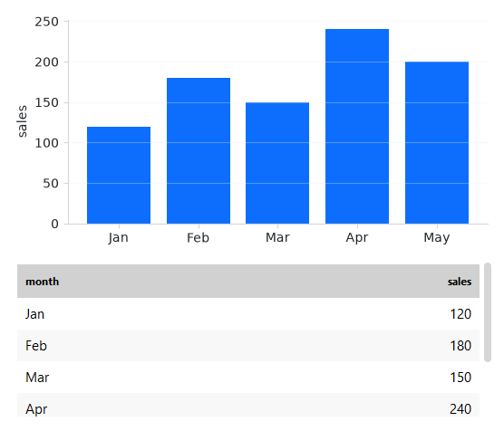Click the 120 sales value cell
This screenshot has height=431, width=504.
click(x=460, y=314)
